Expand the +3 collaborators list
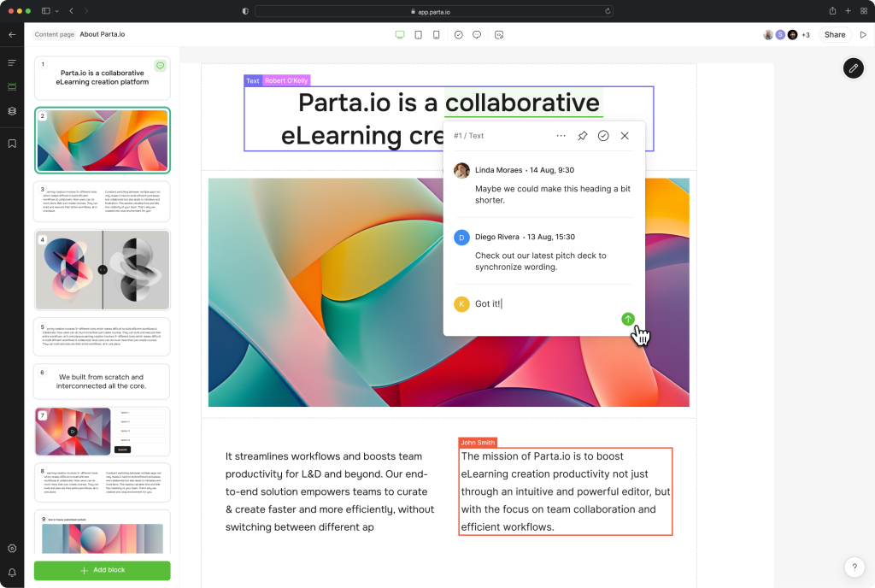 tap(805, 35)
